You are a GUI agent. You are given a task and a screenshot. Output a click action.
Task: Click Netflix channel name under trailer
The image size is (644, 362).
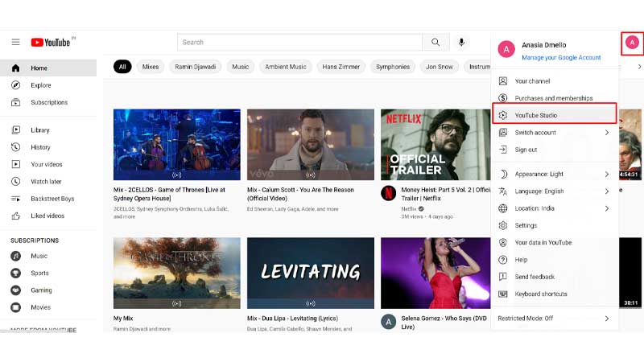(x=409, y=208)
